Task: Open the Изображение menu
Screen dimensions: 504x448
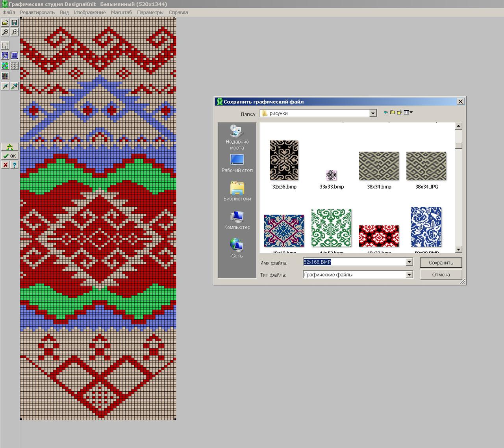Action: [x=90, y=12]
